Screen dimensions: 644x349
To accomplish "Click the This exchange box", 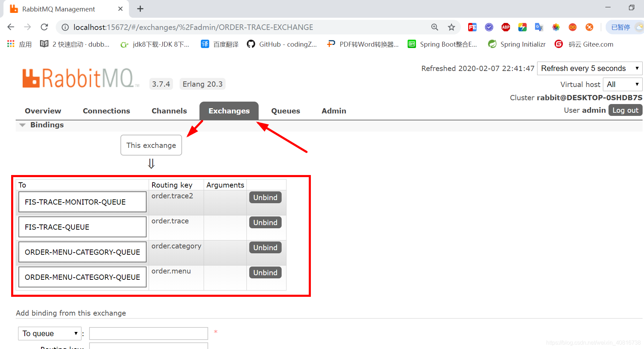I will [151, 145].
